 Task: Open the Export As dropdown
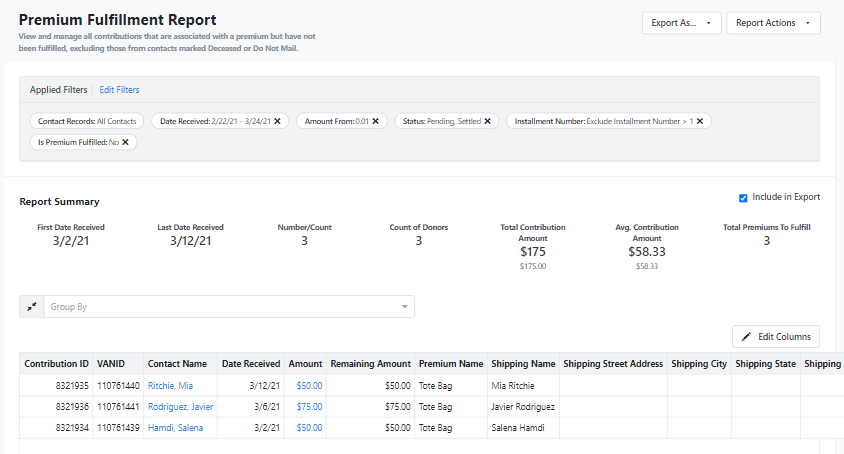coord(681,23)
